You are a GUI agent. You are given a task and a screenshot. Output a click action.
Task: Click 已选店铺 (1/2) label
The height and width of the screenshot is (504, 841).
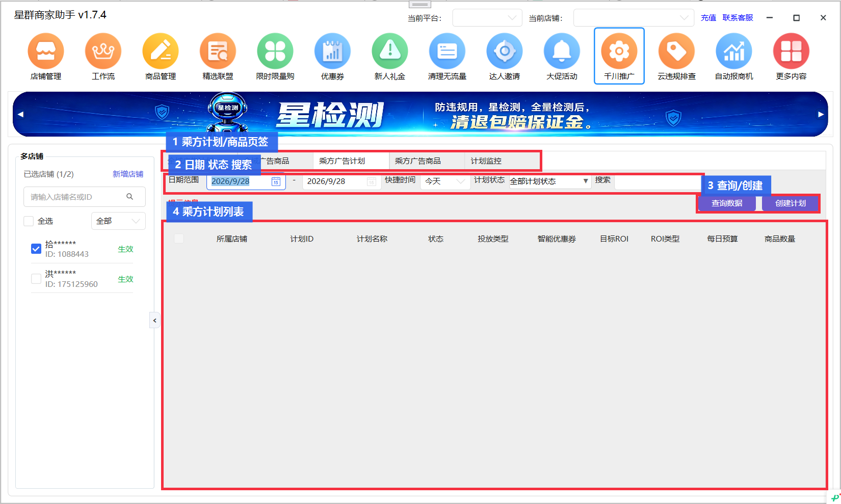click(x=49, y=174)
